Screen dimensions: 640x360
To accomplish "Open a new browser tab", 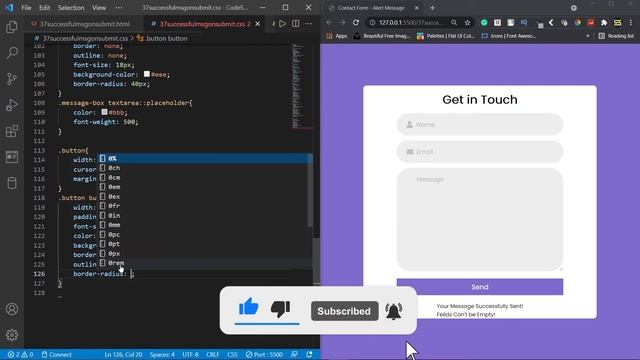I will [432, 8].
